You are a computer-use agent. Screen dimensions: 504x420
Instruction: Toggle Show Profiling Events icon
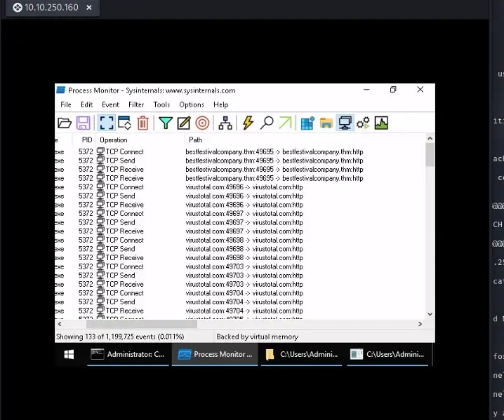(381, 123)
